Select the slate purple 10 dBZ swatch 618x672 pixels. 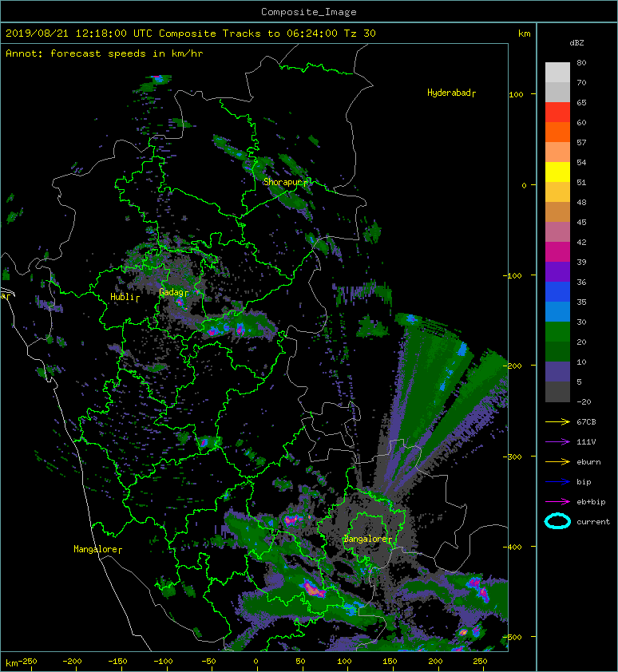pos(557,371)
